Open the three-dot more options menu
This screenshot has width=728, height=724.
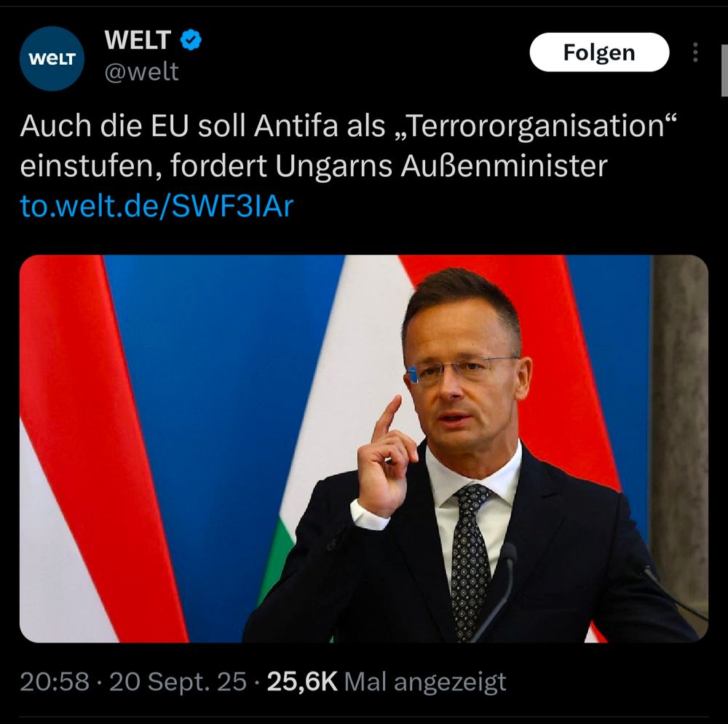coord(695,52)
